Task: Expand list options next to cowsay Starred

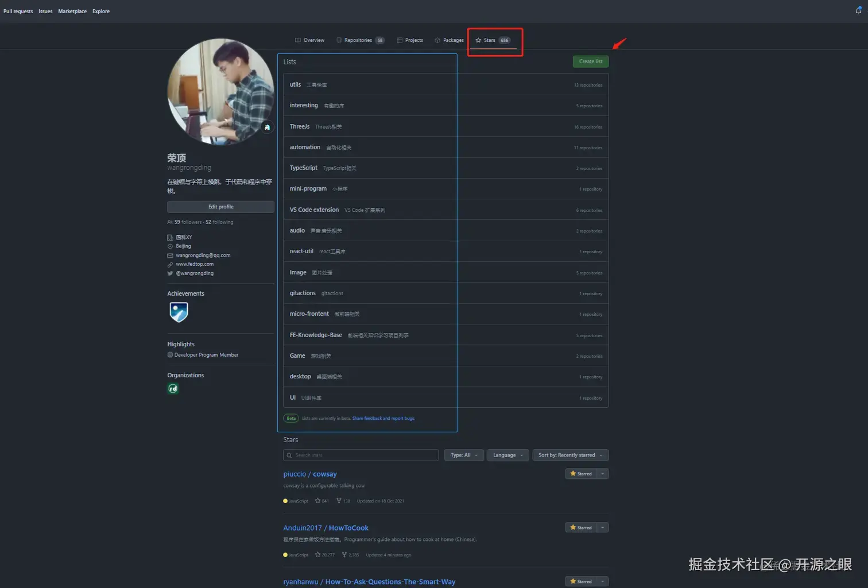Action: [602, 474]
